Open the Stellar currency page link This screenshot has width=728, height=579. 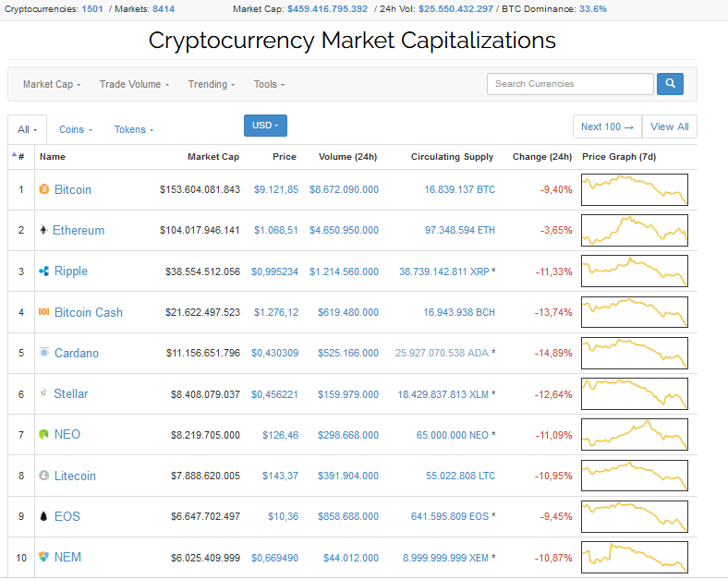point(70,394)
